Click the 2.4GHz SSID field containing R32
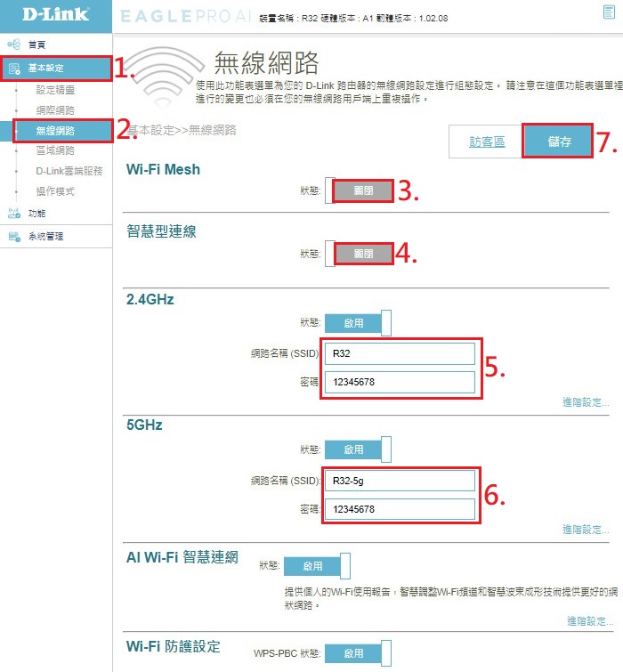This screenshot has width=623, height=672. click(x=400, y=353)
